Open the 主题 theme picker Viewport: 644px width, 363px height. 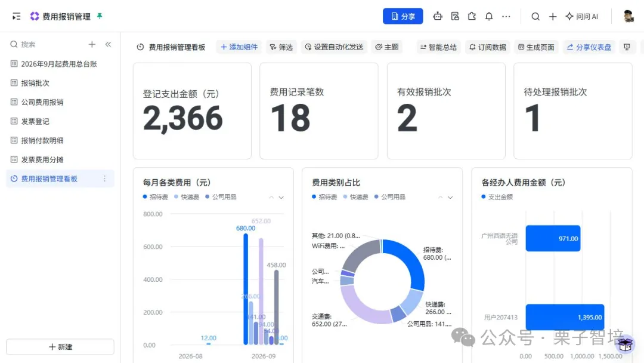click(x=387, y=47)
